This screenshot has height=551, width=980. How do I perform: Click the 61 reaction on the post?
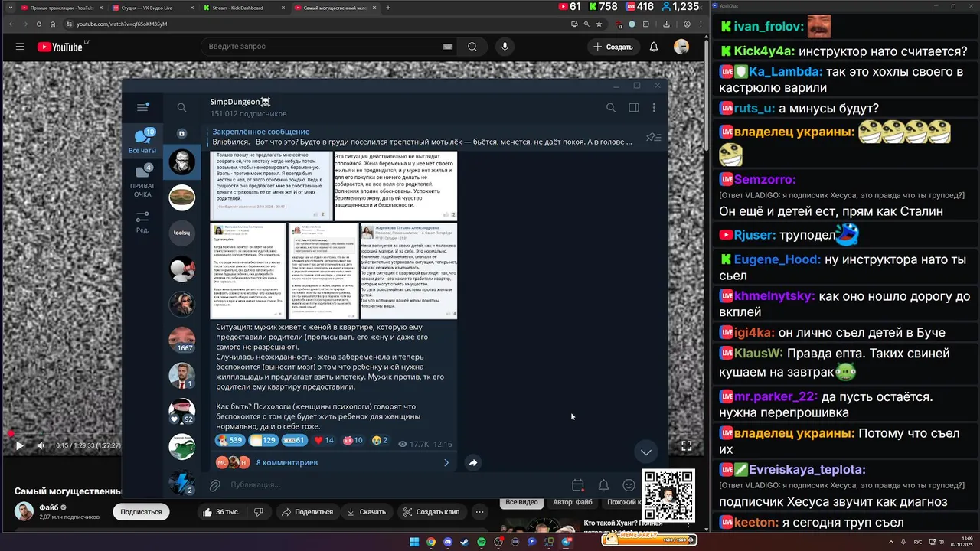[295, 441]
